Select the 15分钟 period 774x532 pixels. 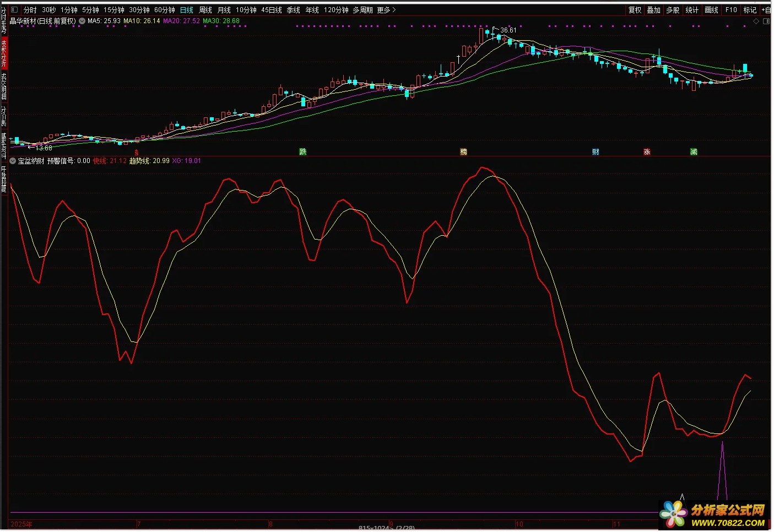pyautogui.click(x=114, y=10)
